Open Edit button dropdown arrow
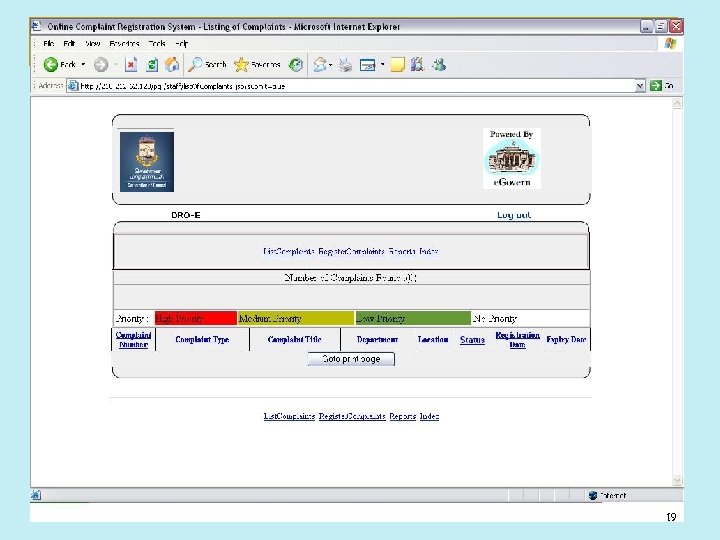 click(382, 65)
